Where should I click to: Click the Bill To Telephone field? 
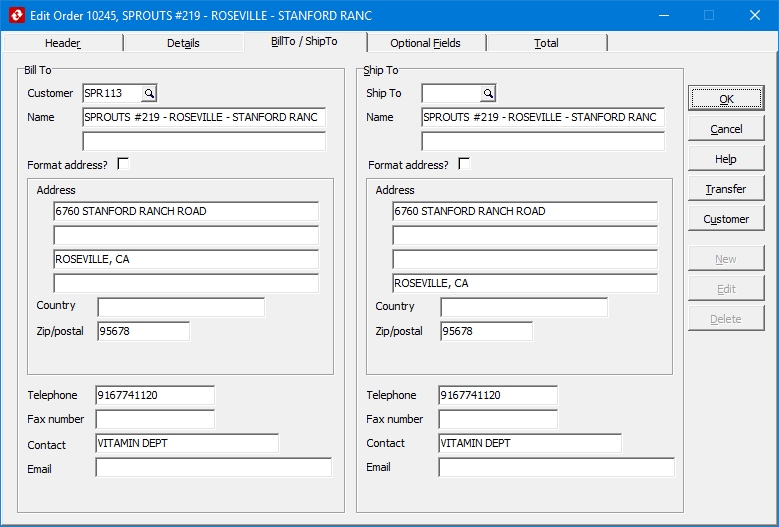(x=155, y=395)
